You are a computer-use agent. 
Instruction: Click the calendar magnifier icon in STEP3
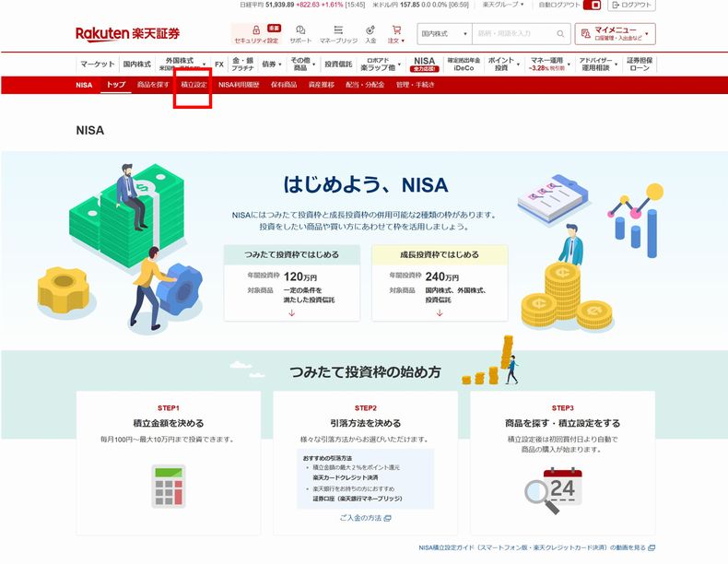point(554,490)
